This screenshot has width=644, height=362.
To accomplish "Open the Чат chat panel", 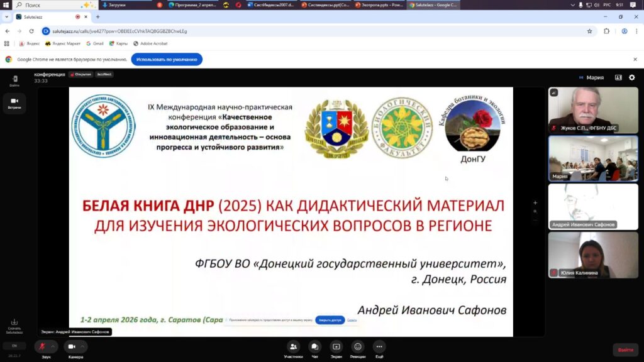I will click(314, 346).
